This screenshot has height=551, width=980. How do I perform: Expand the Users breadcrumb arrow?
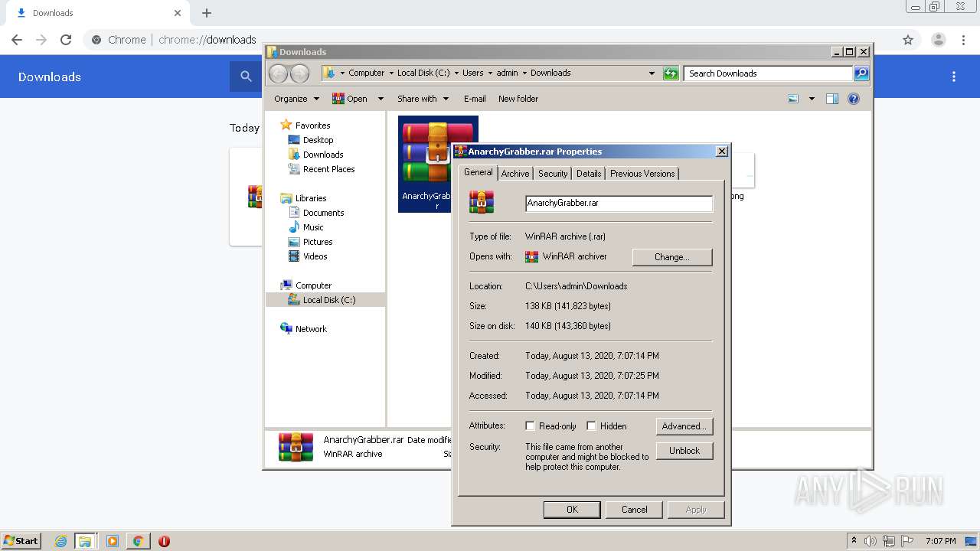pos(490,73)
